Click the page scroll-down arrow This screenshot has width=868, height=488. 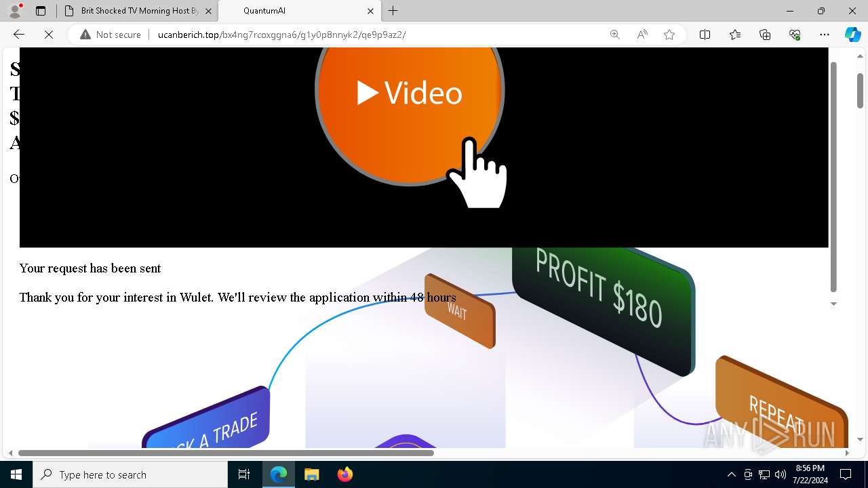[860, 439]
